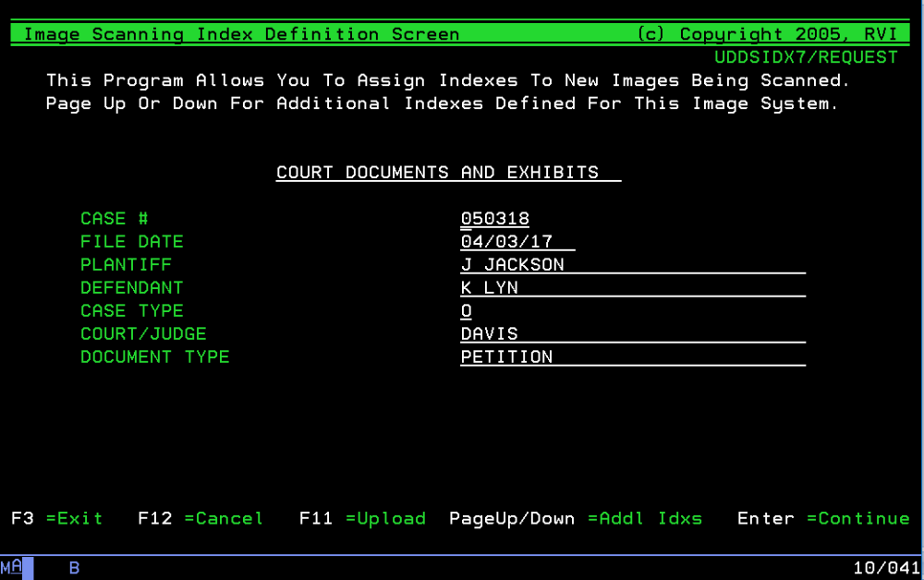Viewport: 924px width, 580px height.
Task: Click the DOCUMENT TYPE field with PETITION
Action: pos(633,356)
